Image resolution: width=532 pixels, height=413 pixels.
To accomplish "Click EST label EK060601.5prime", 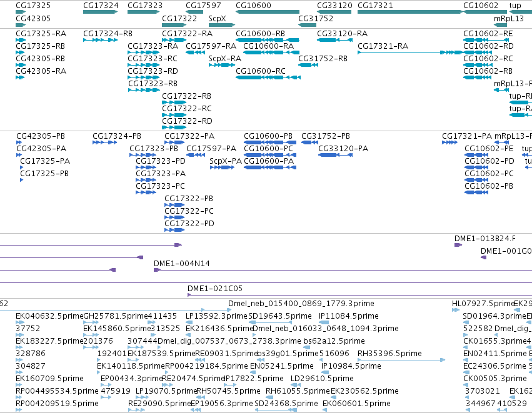I will [356, 404].
